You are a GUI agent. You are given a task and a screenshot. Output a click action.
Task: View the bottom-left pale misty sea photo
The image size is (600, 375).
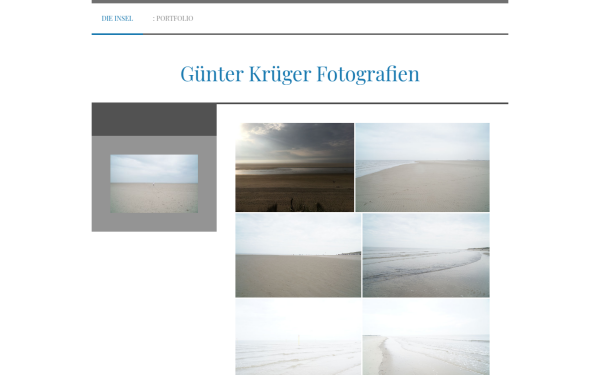pyautogui.click(x=298, y=337)
